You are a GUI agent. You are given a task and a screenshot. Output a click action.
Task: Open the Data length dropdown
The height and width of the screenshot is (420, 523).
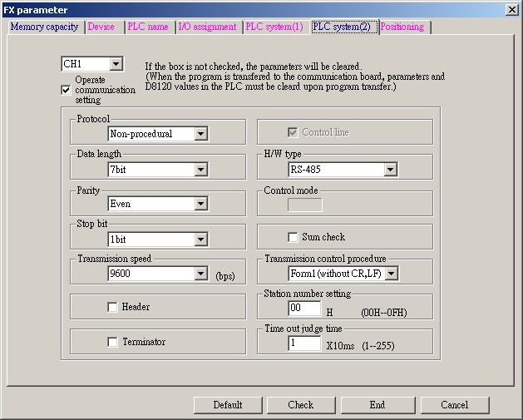pyautogui.click(x=200, y=170)
